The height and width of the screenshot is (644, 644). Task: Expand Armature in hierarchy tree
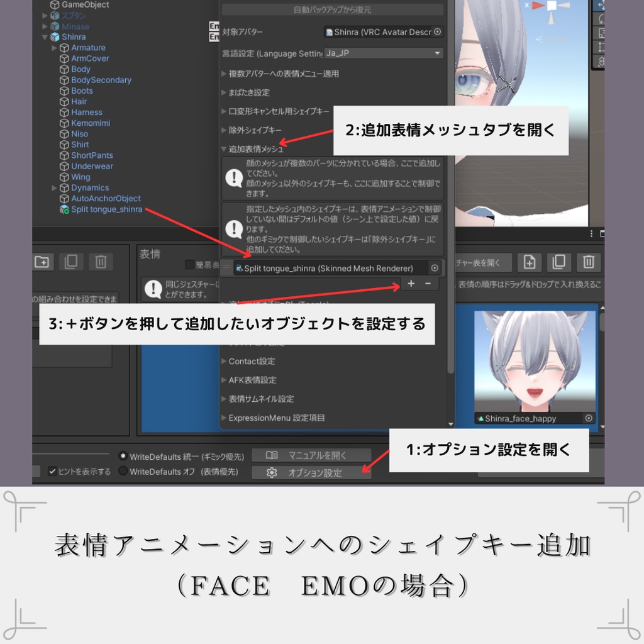pos(54,48)
